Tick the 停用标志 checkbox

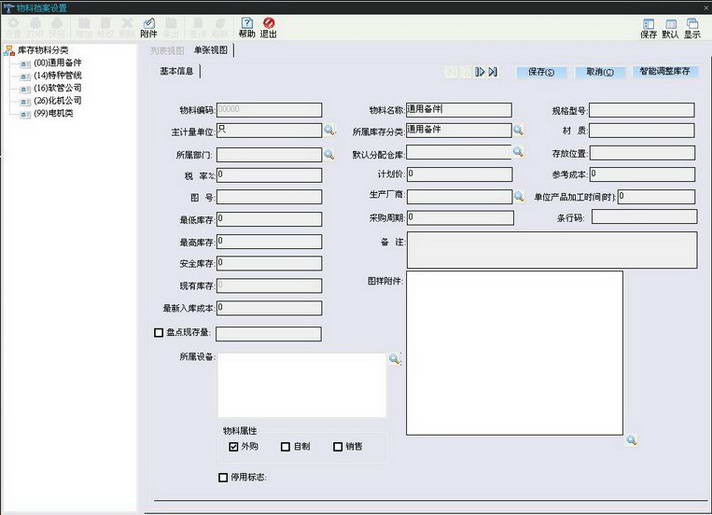point(223,477)
